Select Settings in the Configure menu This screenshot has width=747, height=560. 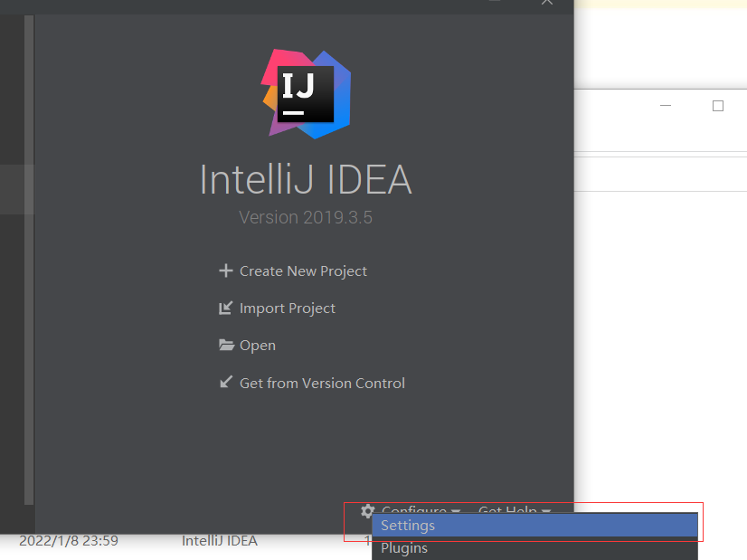[534, 526]
